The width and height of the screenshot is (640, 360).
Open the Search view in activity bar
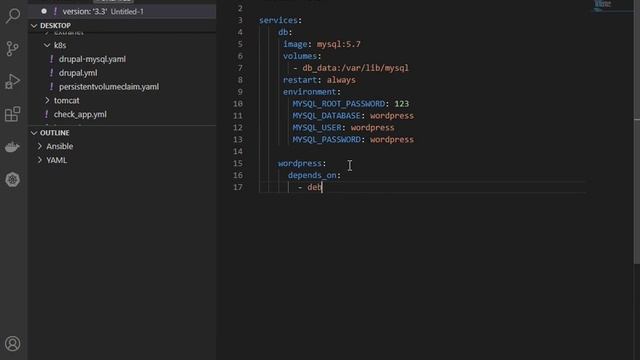(13, 16)
